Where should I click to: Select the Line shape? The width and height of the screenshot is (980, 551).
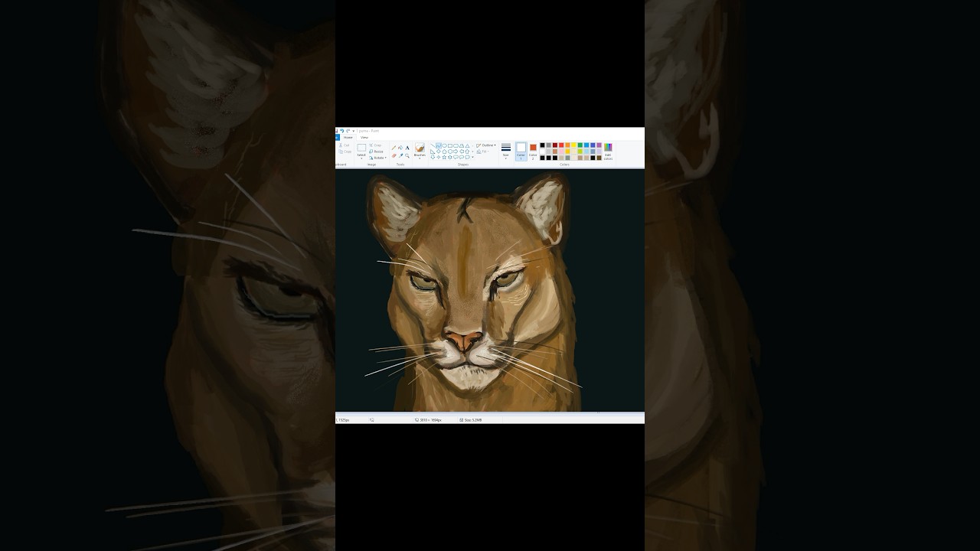click(x=433, y=145)
